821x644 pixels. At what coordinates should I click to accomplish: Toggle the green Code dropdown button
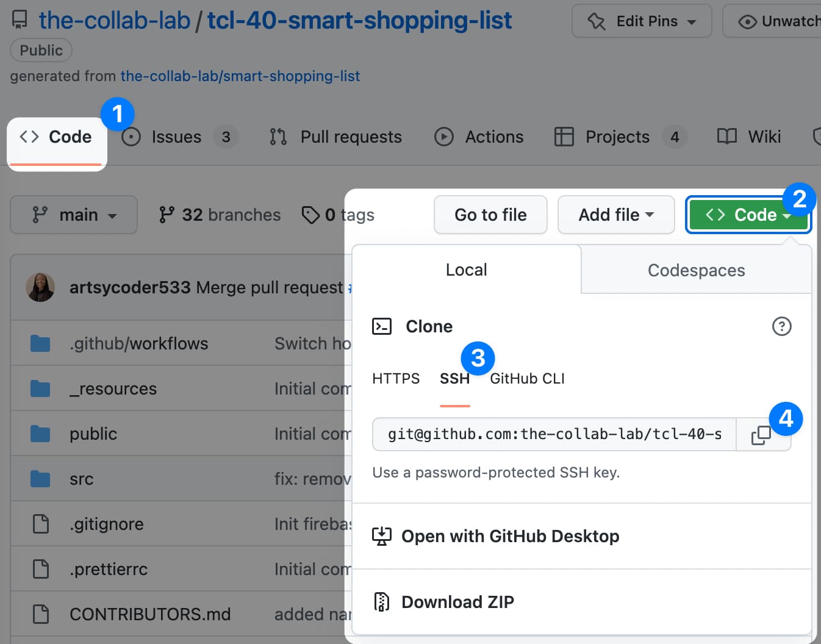[748, 215]
